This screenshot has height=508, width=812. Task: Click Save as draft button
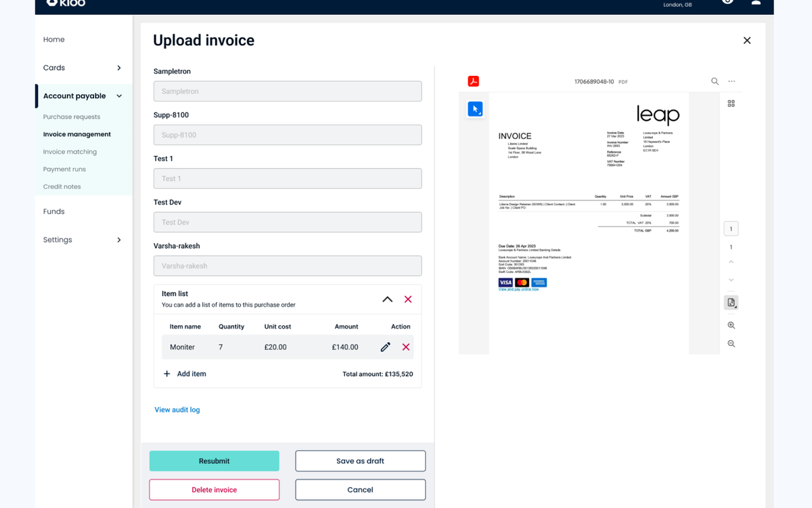[x=361, y=461]
